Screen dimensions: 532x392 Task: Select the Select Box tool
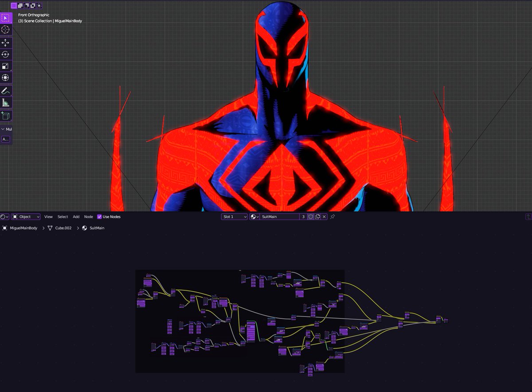(6, 18)
